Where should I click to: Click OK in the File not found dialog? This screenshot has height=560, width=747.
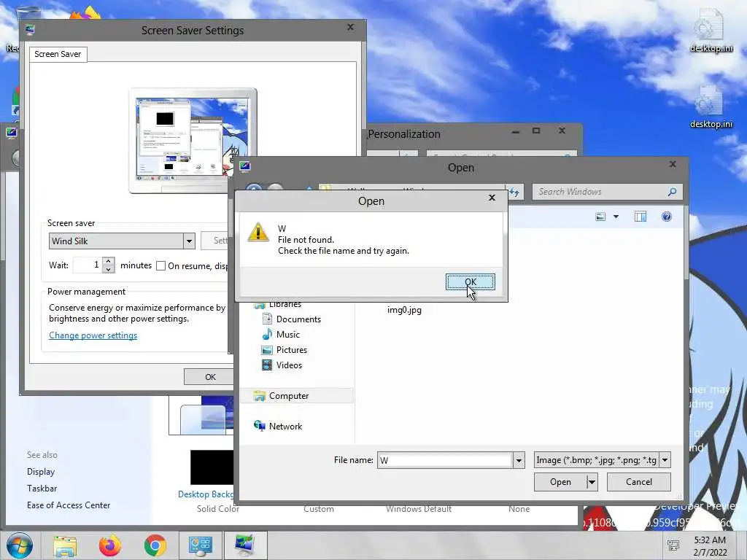[471, 282]
